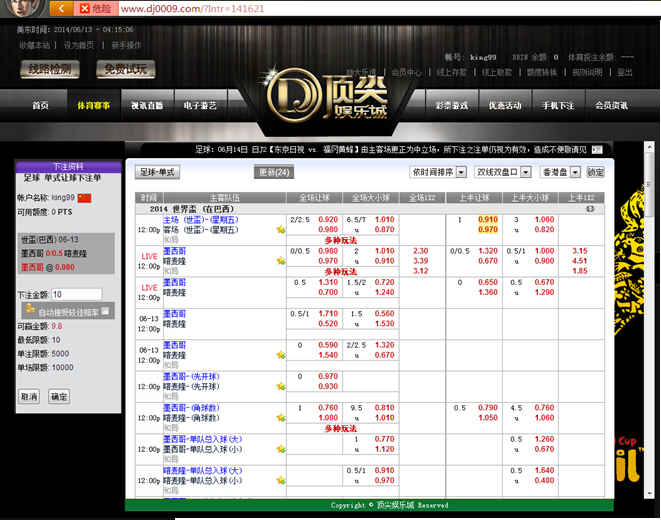The height and width of the screenshot is (520, 661).
Task: Open the 香港盘 odds type dropdown
Action: pos(561,172)
